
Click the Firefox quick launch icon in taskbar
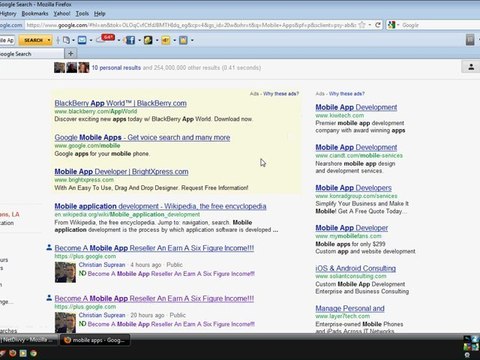click(x=12, y=353)
